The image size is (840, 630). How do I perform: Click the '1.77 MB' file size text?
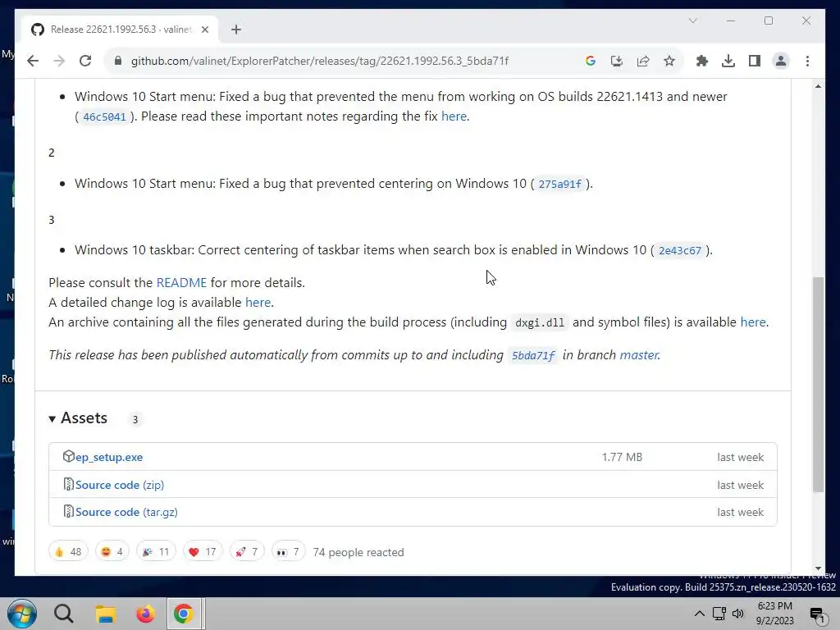622,457
